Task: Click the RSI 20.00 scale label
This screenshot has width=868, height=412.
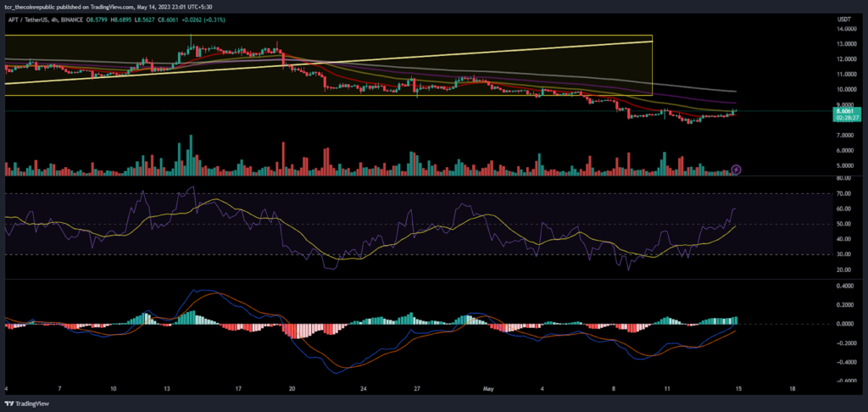Action: (845, 270)
